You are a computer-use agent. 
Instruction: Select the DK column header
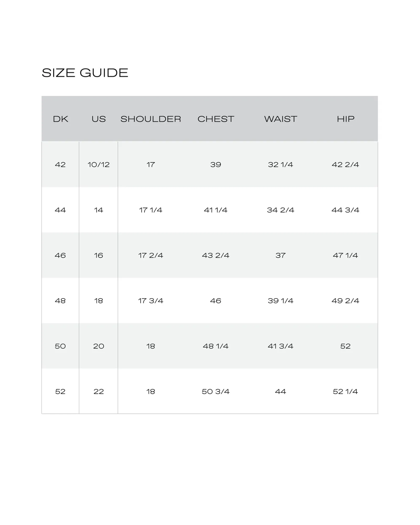(x=60, y=119)
